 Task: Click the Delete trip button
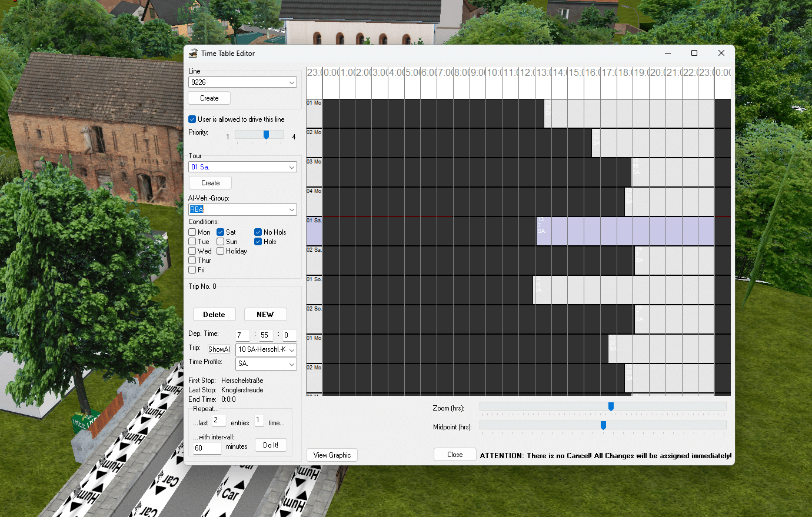pos(214,315)
